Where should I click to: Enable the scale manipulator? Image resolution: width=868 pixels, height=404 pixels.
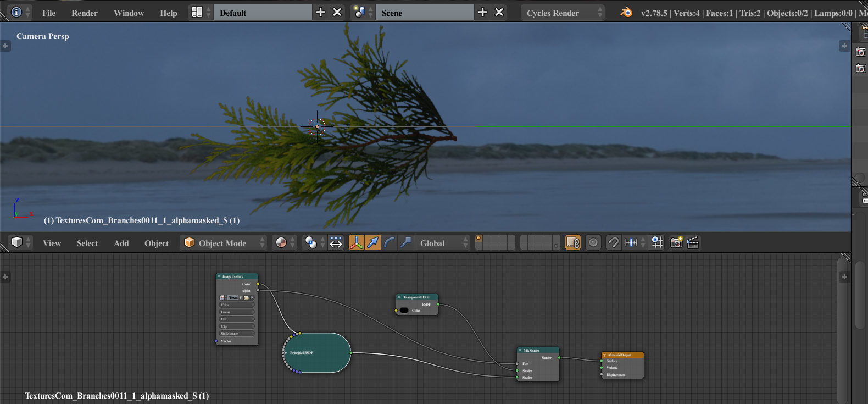pos(406,242)
